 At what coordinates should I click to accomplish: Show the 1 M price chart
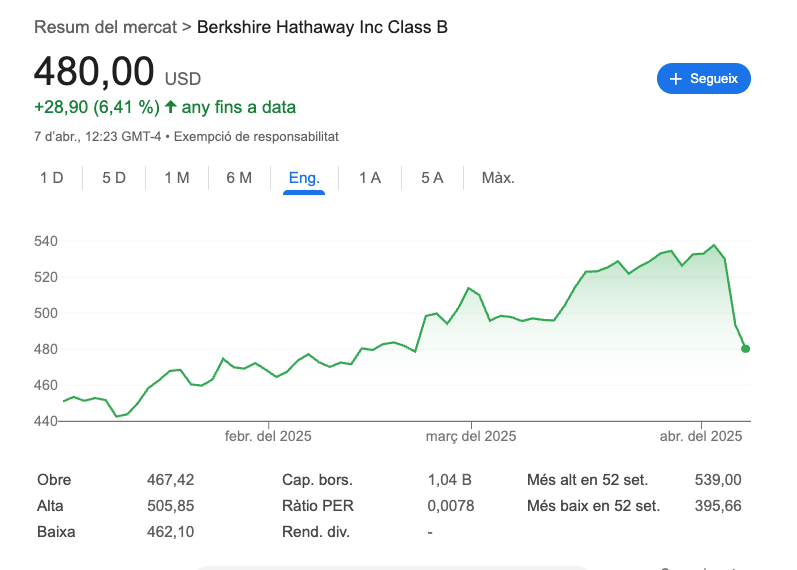[177, 178]
